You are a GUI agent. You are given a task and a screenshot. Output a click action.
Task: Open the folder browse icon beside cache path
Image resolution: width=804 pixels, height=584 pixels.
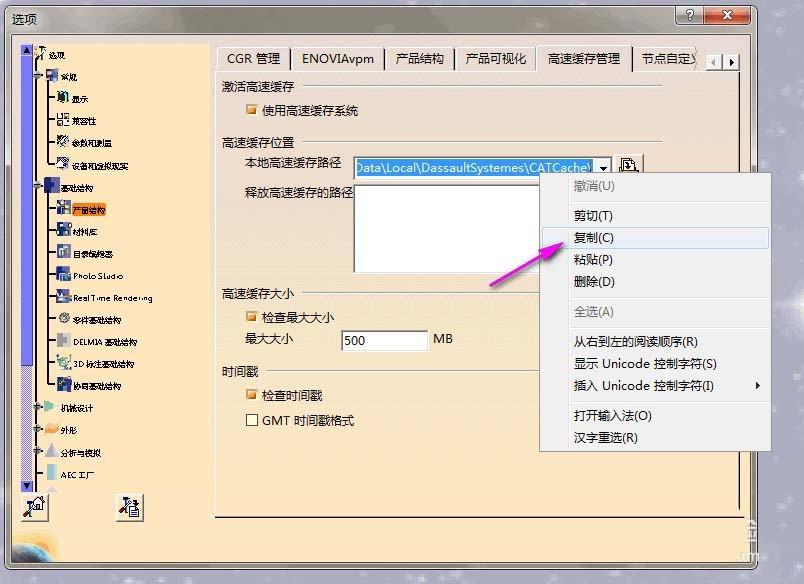[628, 164]
